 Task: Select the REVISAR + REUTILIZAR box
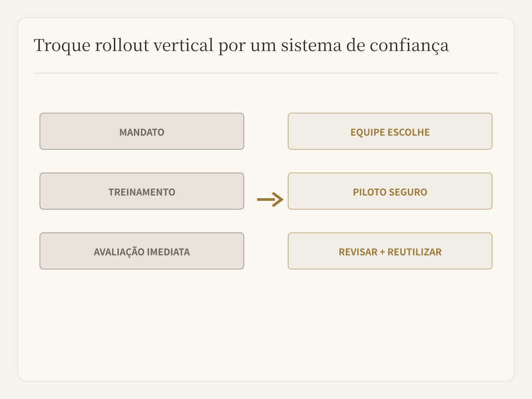390,251
